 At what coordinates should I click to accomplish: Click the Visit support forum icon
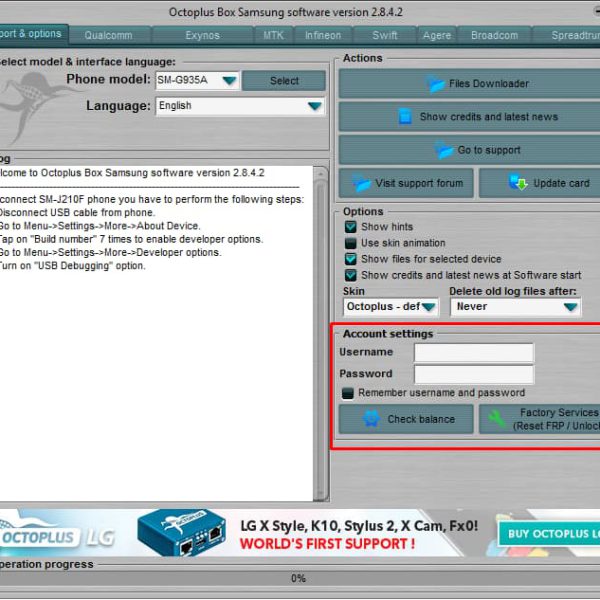pyautogui.click(x=359, y=184)
